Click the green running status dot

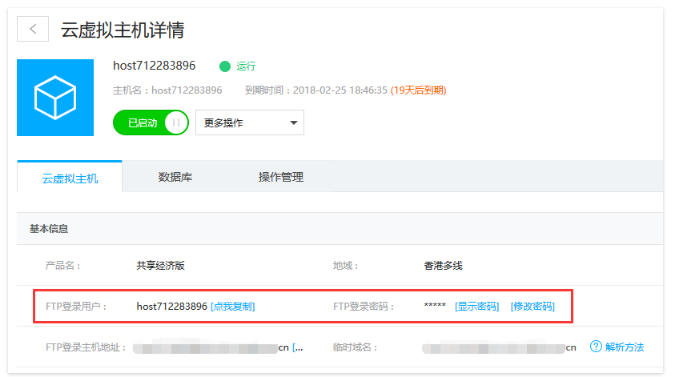click(x=225, y=67)
